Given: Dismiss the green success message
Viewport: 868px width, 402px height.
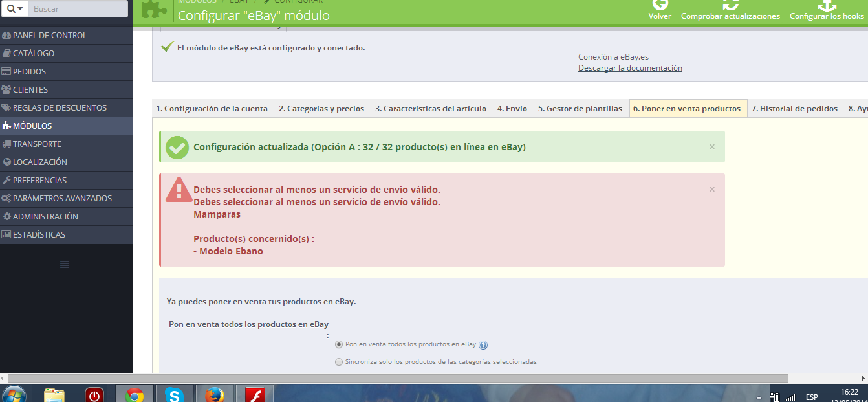Looking at the screenshot, I should [x=712, y=147].
